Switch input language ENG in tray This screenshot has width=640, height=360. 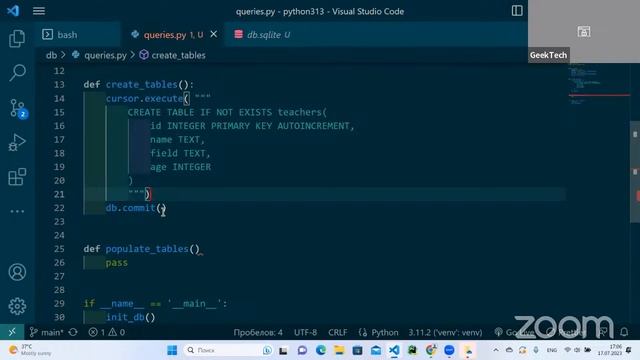pos(552,350)
